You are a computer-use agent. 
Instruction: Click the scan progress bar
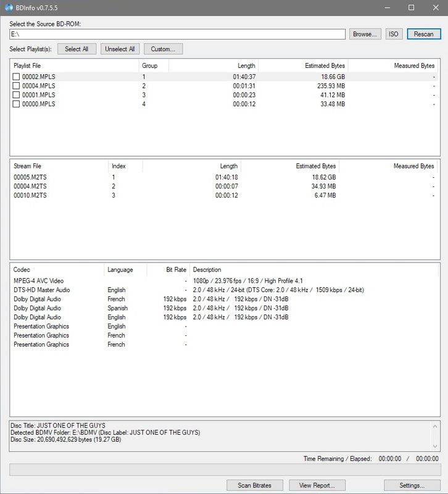pyautogui.click(x=225, y=469)
